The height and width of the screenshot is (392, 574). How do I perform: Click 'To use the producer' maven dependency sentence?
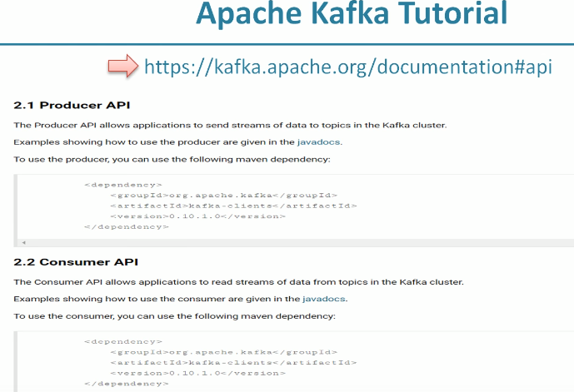pos(172,160)
